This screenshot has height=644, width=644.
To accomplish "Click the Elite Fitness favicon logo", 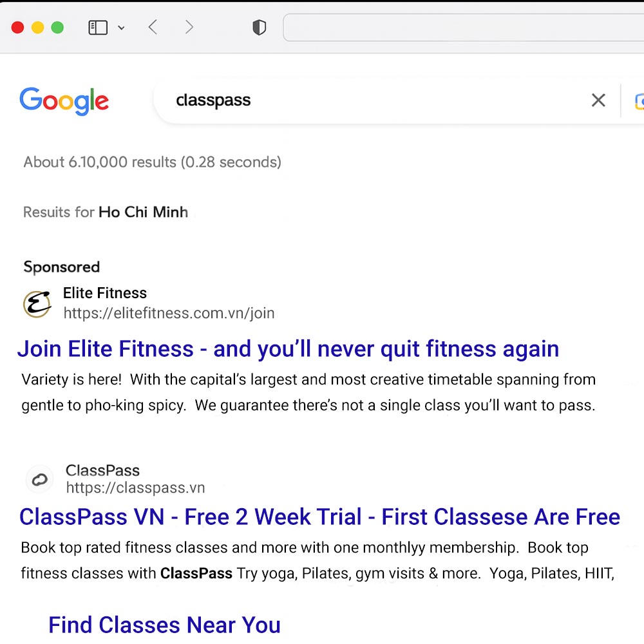I will 37,304.
